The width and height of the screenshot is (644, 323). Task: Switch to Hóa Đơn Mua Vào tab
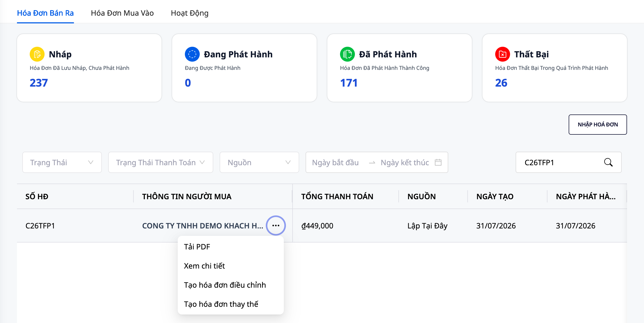click(x=122, y=13)
